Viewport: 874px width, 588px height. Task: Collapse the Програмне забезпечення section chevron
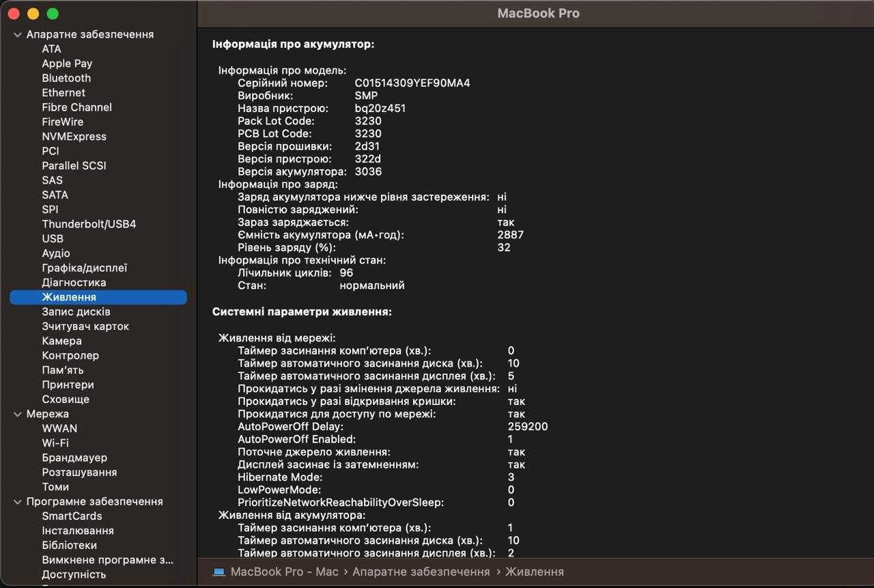tap(18, 501)
